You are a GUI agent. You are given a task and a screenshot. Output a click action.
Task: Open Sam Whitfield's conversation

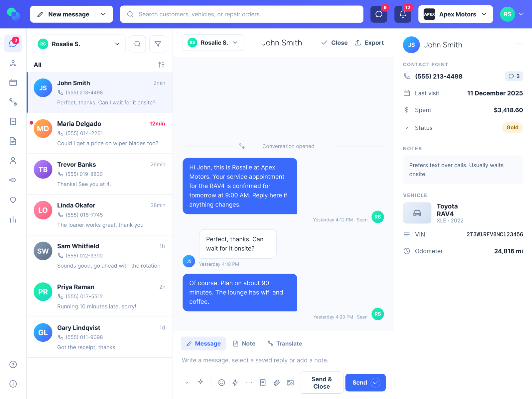pyautogui.click(x=99, y=256)
